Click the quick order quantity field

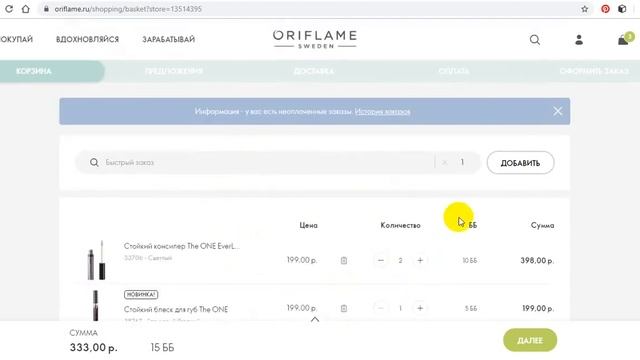[462, 162]
